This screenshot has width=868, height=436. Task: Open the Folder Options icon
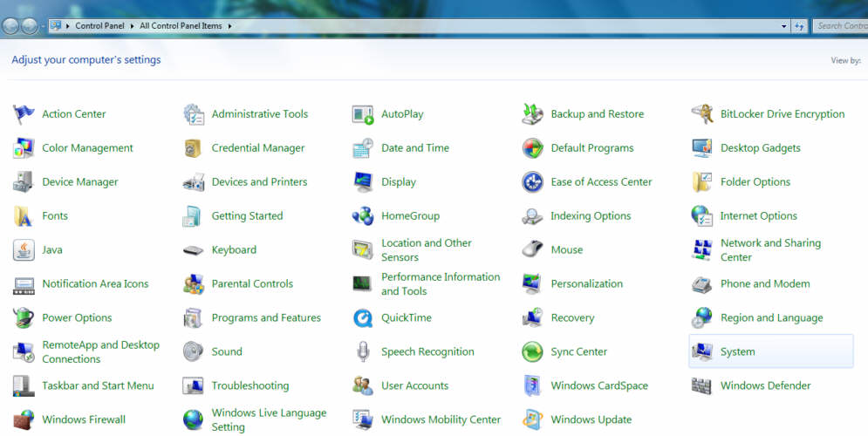tap(702, 182)
